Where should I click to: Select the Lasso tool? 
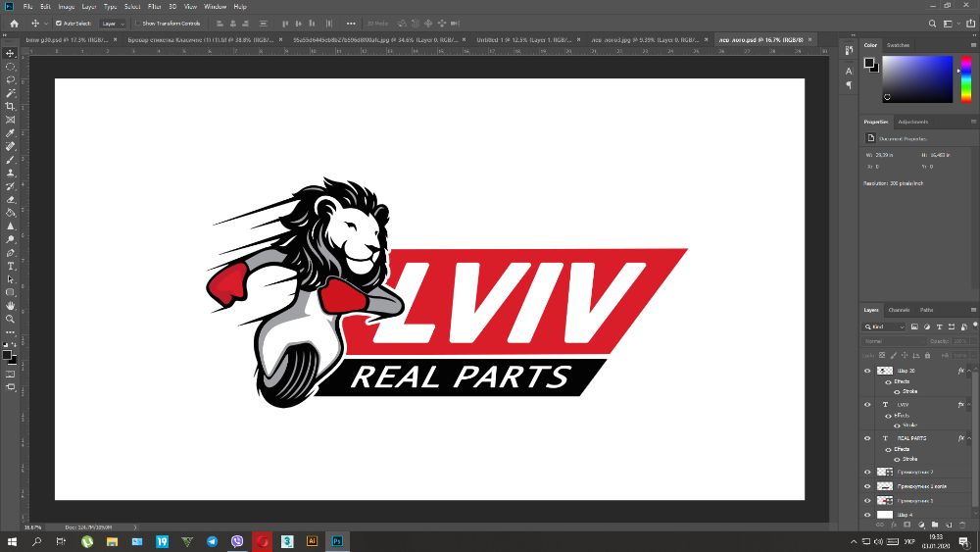pos(10,80)
